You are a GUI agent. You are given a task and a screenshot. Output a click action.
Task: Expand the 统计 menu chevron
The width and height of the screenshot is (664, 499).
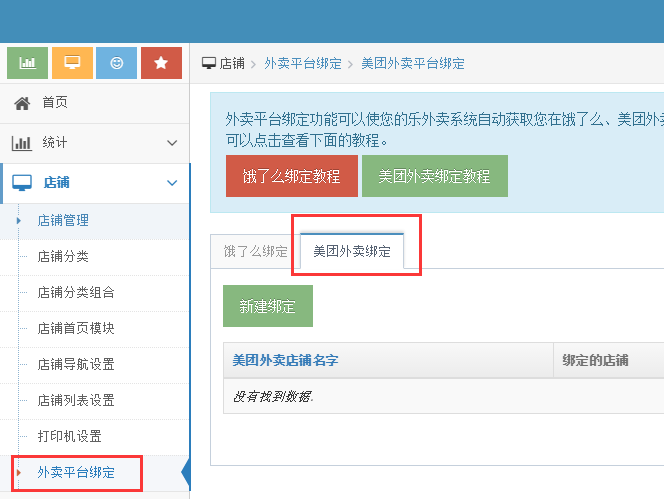click(172, 143)
